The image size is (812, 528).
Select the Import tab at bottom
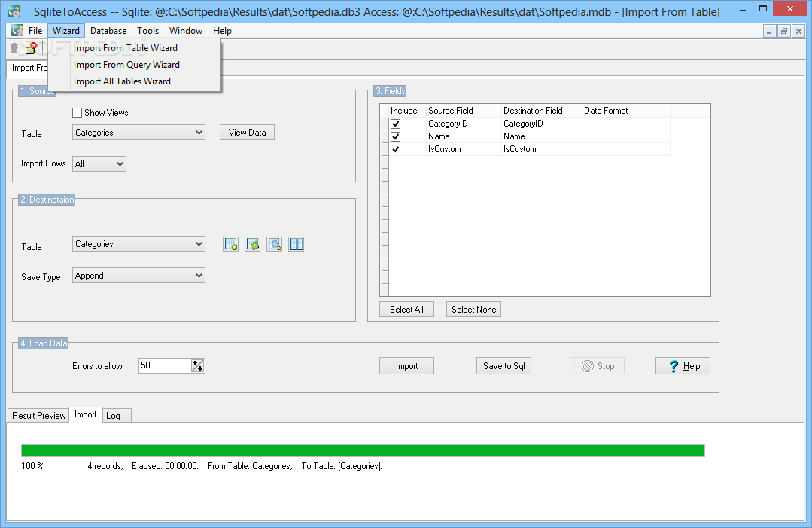86,414
